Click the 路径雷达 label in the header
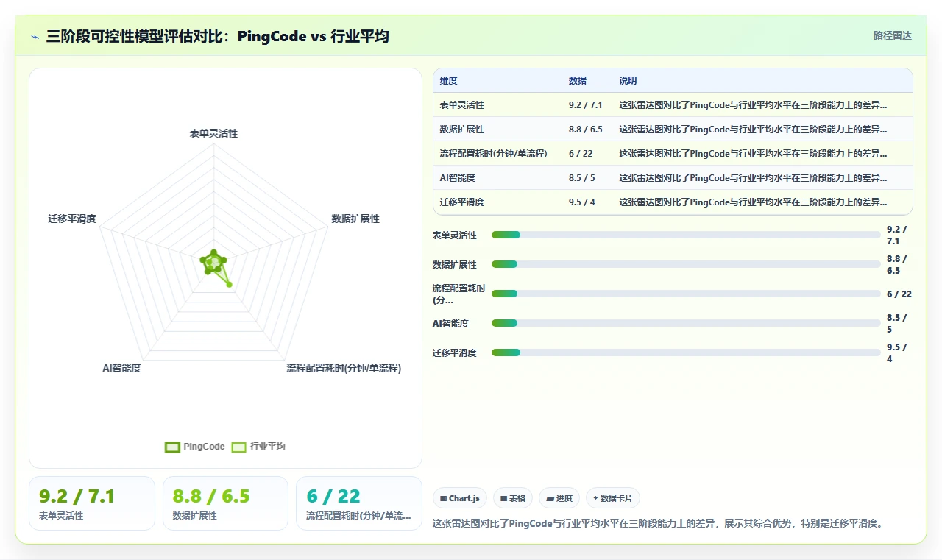 [893, 35]
